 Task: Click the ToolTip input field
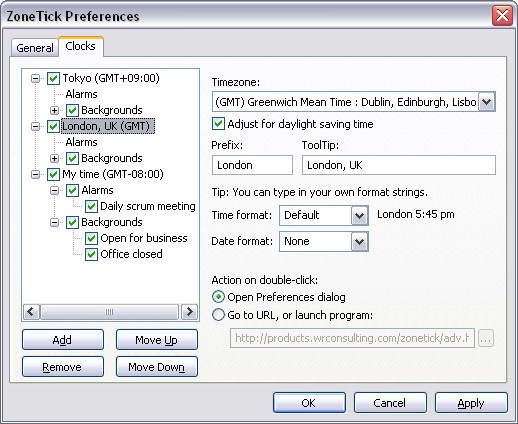point(399,165)
